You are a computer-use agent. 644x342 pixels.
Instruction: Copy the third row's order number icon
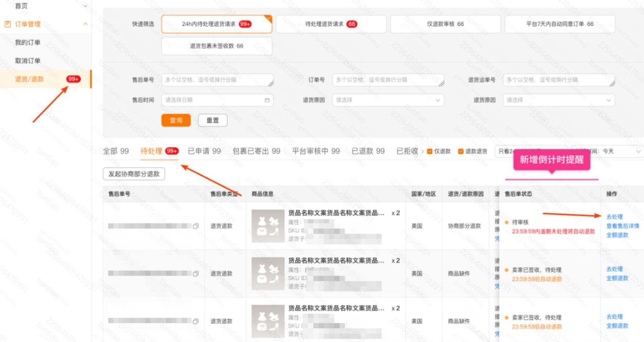point(196,322)
